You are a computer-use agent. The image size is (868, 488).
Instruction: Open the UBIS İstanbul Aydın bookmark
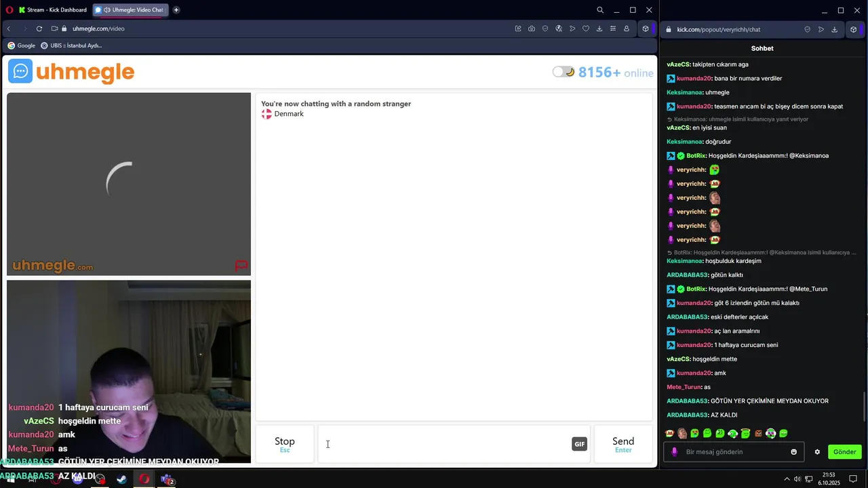click(x=71, y=45)
